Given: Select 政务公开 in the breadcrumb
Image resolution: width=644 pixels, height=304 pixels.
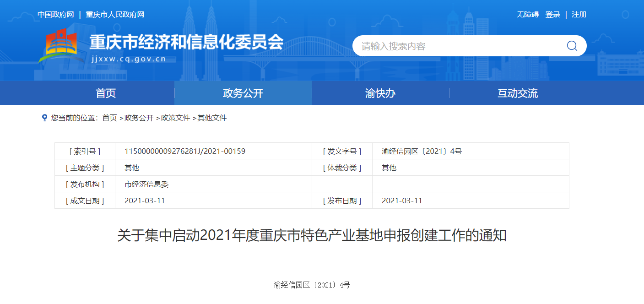Looking at the screenshot, I should tap(139, 118).
